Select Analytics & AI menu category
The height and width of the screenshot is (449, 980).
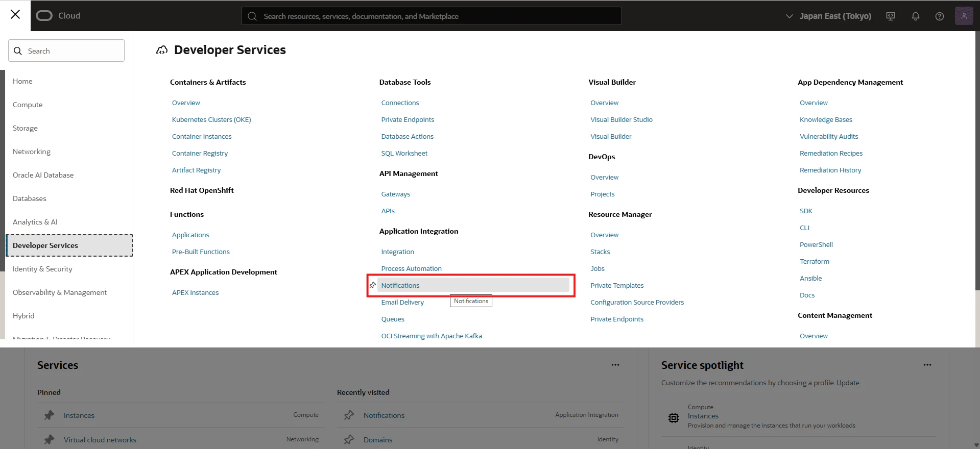point(35,222)
